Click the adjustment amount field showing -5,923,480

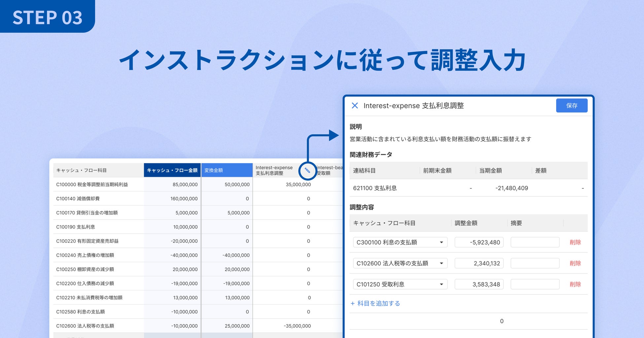(479, 242)
